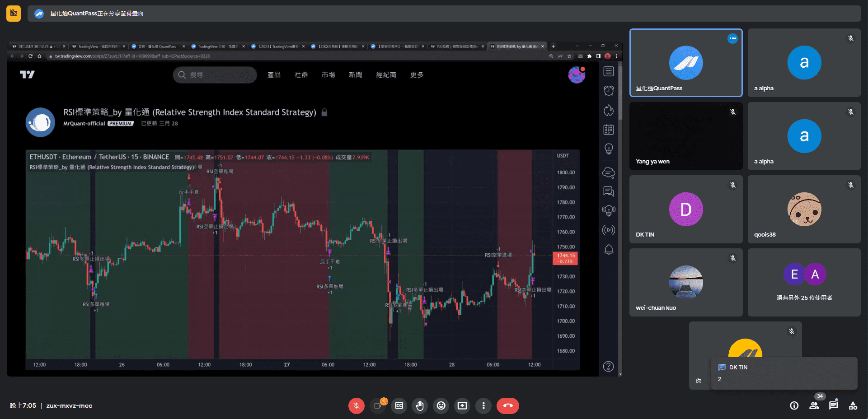Image resolution: width=868 pixels, height=419 pixels.
Task: Click the TradingView 搜尋 search field
Action: pyautogui.click(x=215, y=75)
